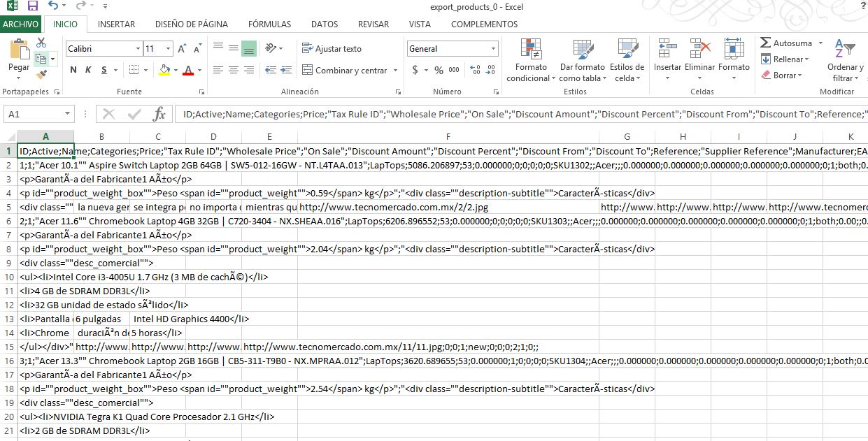This screenshot has width=868, height=441.
Task: Apply red font color A
Action: [x=187, y=70]
